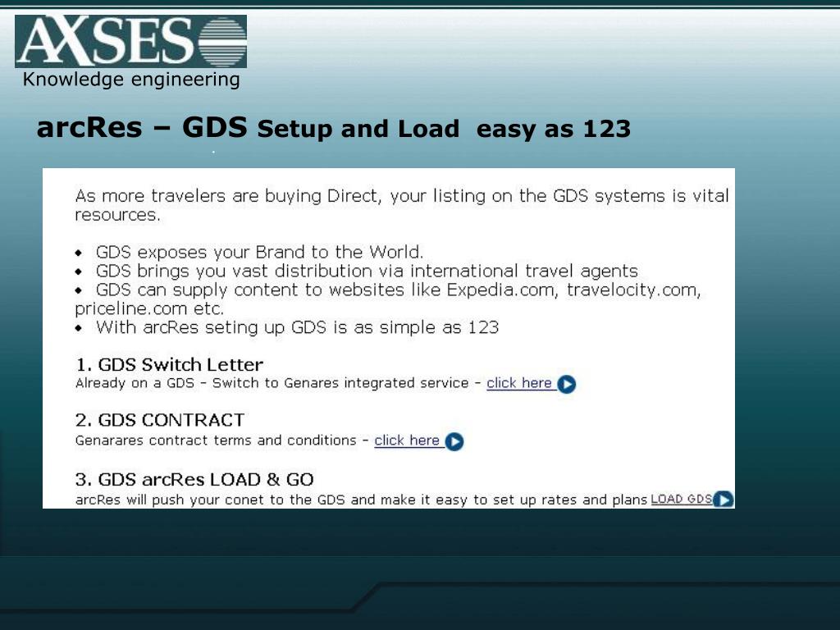Click the bullet mentioning Expedia.com and travelocity.com

click(388, 299)
